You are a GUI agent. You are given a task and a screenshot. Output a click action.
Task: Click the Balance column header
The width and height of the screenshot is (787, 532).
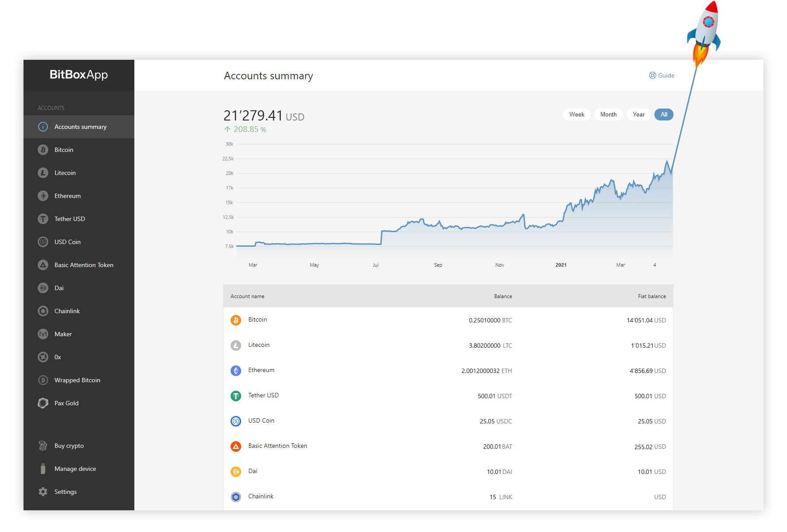(x=503, y=296)
